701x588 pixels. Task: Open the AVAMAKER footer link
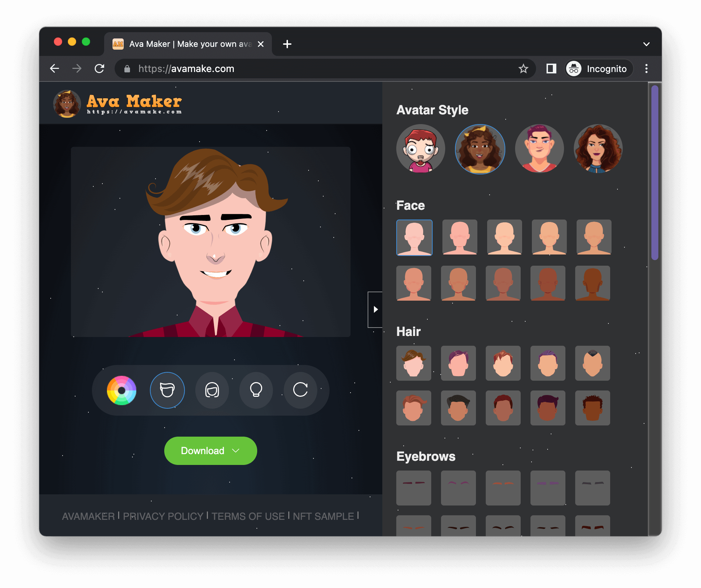[88, 516]
